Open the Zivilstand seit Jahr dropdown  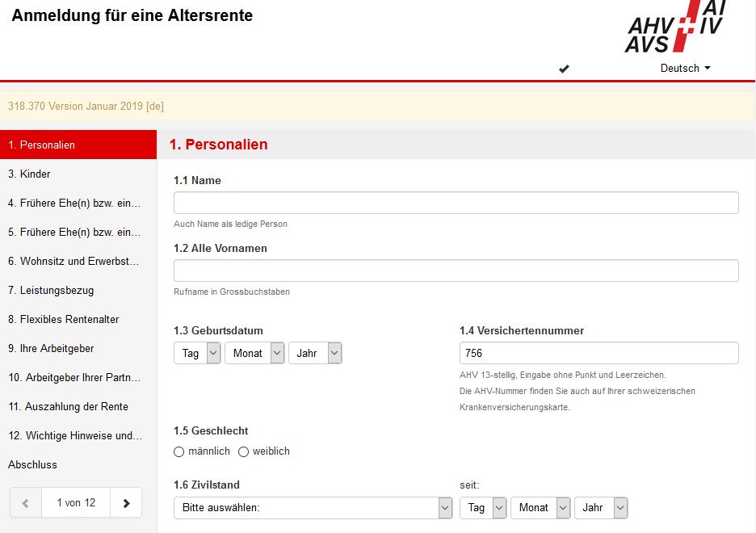click(600, 508)
